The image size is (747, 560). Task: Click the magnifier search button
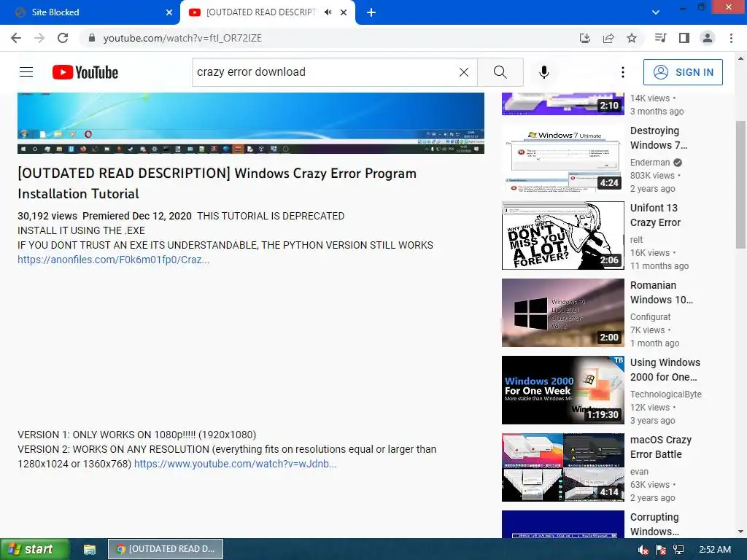pos(500,72)
